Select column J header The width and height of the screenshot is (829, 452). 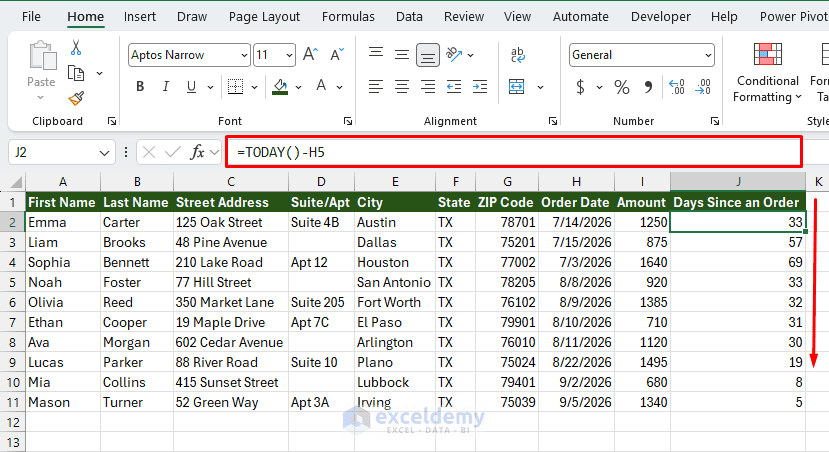[738, 182]
